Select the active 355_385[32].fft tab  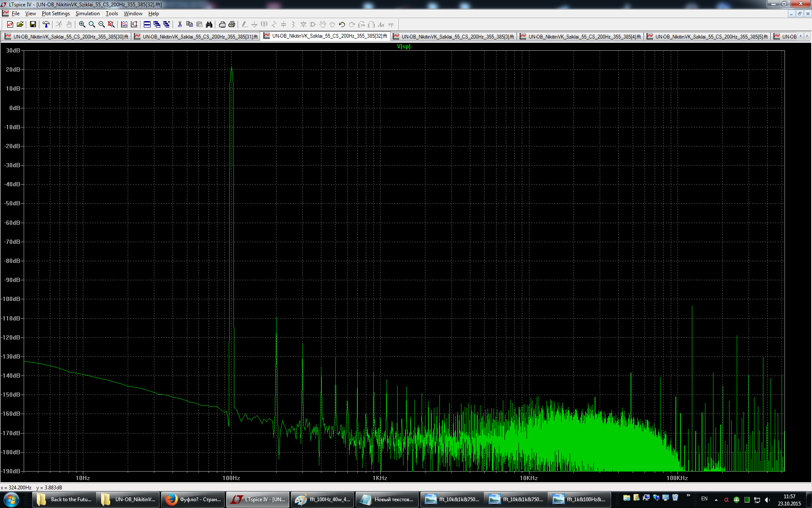pyautogui.click(x=325, y=36)
